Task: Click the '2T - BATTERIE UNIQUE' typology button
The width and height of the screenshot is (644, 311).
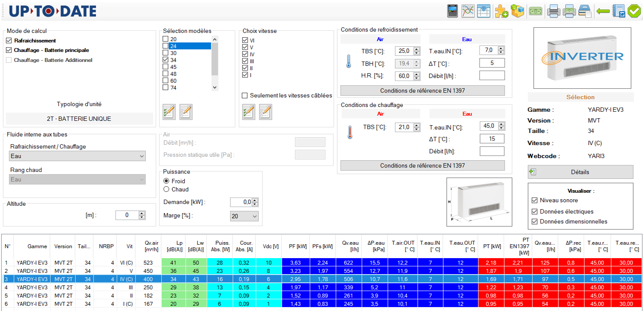Action: (x=79, y=119)
